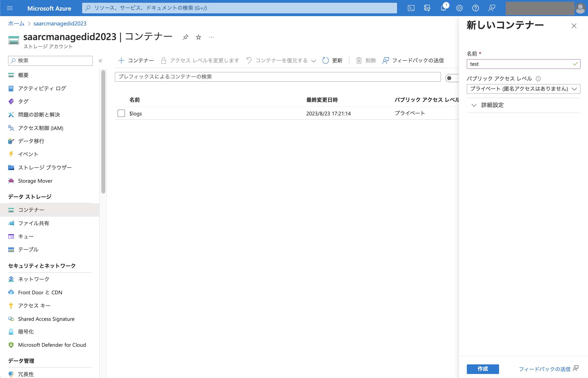Click the ホーム breadcrumb link
588x378 pixels.
point(16,23)
